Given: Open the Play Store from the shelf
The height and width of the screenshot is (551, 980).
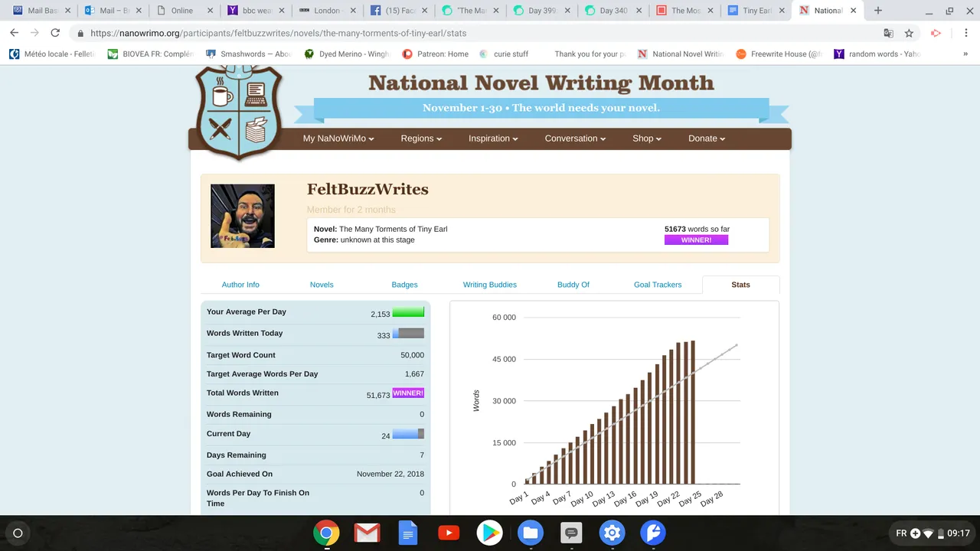Looking at the screenshot, I should [489, 533].
